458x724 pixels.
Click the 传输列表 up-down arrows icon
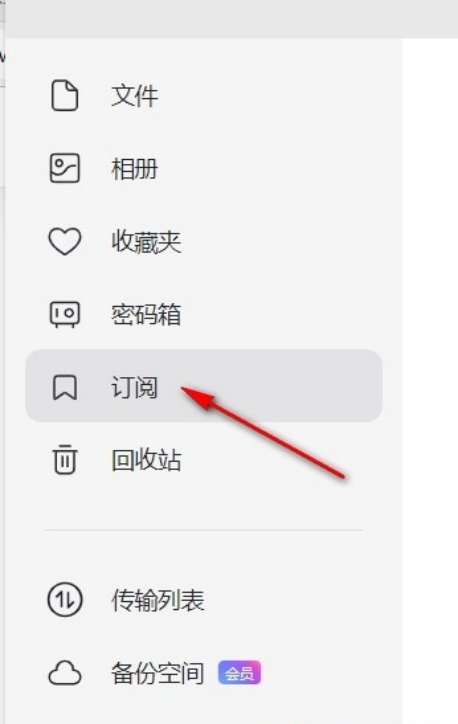pyautogui.click(x=65, y=600)
